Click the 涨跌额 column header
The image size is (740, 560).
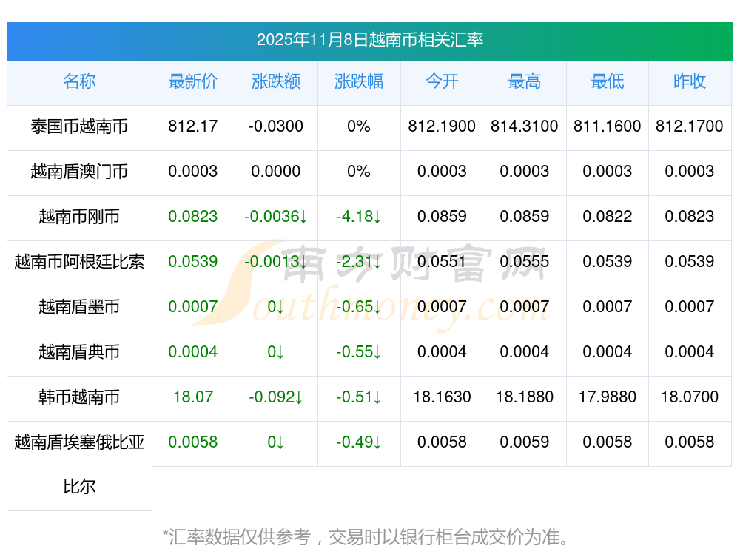[276, 82]
